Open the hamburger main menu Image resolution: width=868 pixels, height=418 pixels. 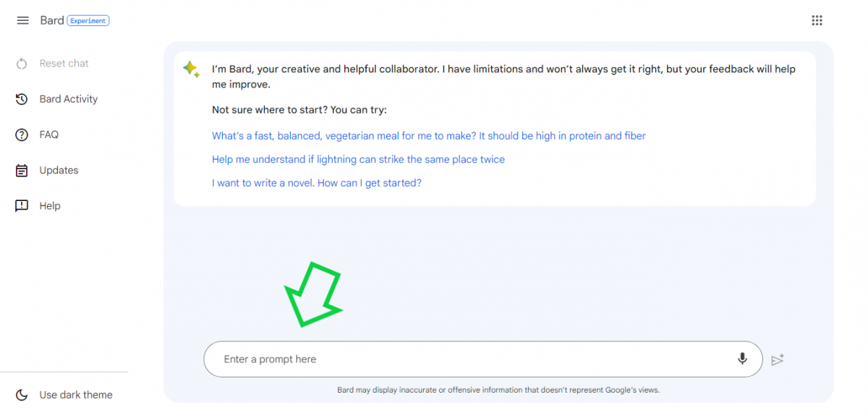(22, 21)
